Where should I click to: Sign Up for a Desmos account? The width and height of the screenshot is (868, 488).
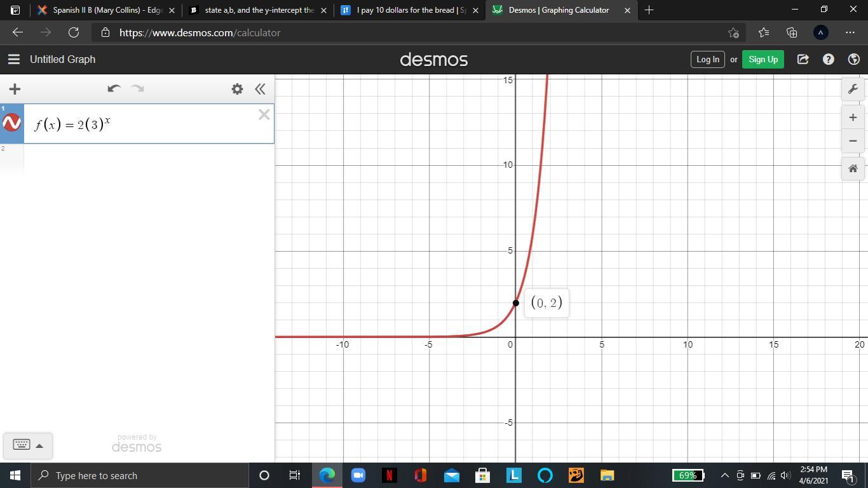click(763, 59)
